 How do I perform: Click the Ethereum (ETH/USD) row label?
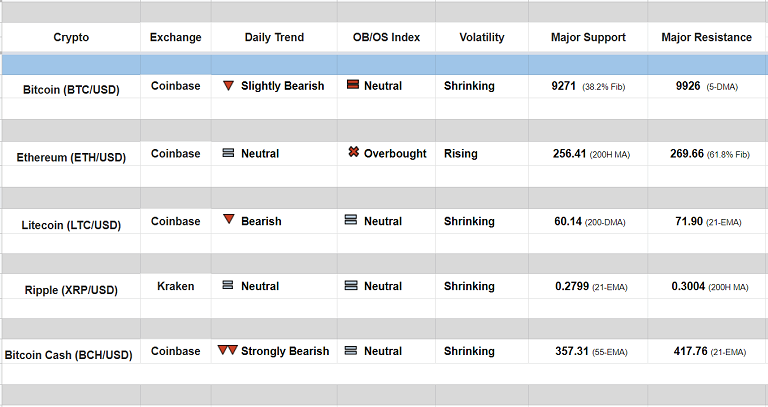[x=71, y=157]
